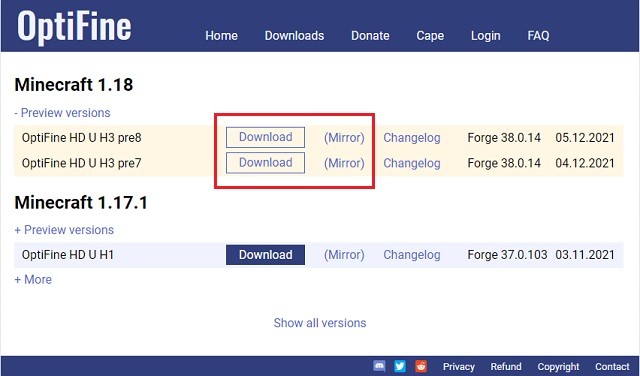This screenshot has width=640, height=376.
Task: Open the Contact footer link
Action: [x=612, y=367]
